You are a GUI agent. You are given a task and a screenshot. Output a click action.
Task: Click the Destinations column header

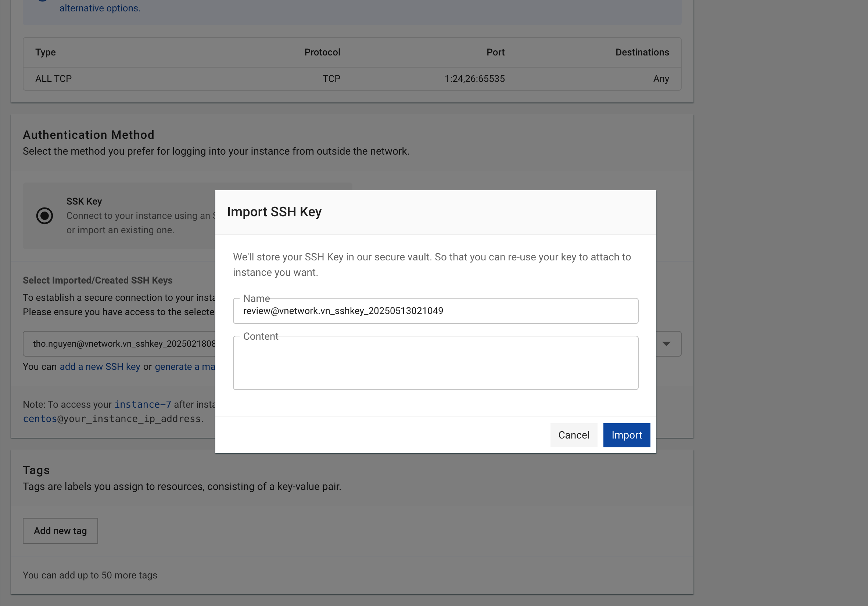[642, 52]
